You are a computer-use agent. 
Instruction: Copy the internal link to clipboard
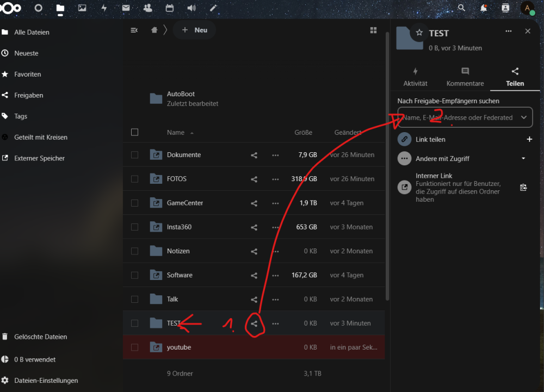[x=523, y=188]
